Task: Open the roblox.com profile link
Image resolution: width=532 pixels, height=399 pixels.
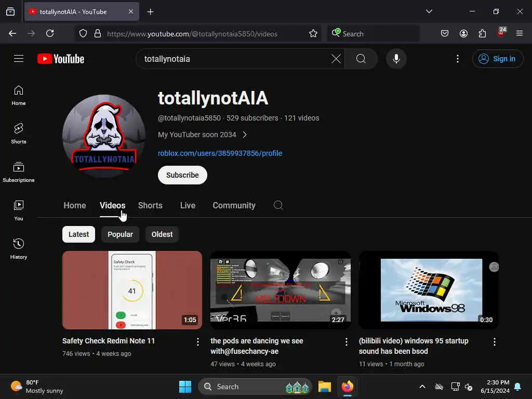Action: click(220, 153)
